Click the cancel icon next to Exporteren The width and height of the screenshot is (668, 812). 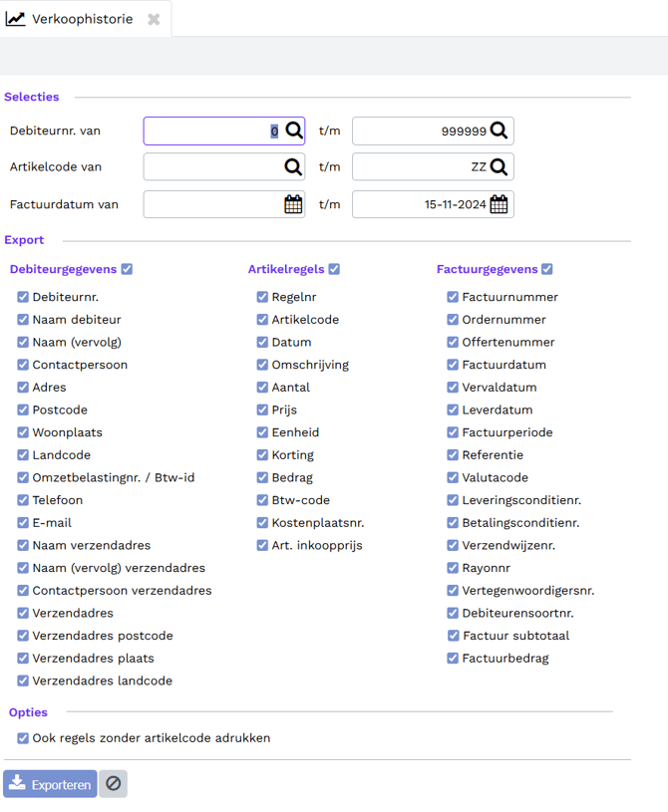tap(113, 784)
